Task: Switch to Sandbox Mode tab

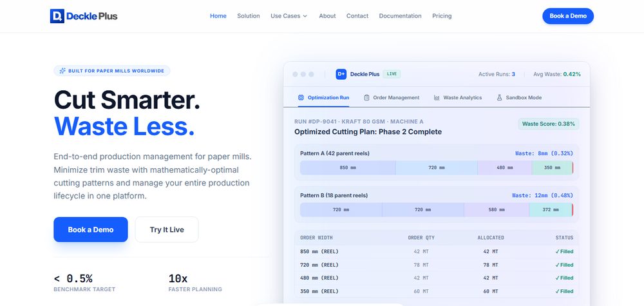Action: 519,98
